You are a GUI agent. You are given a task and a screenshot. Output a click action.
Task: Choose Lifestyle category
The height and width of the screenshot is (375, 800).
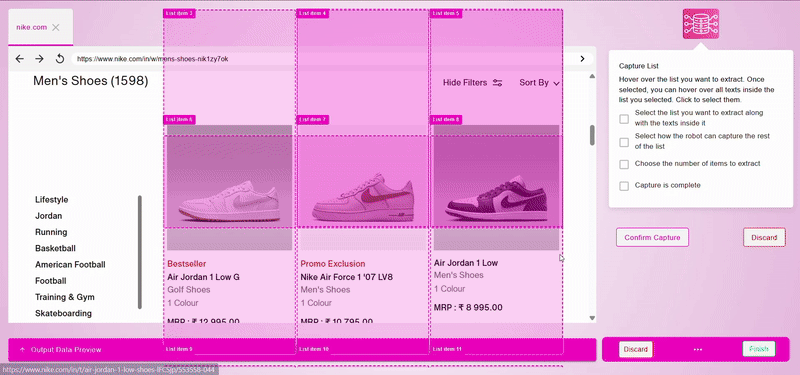52,199
